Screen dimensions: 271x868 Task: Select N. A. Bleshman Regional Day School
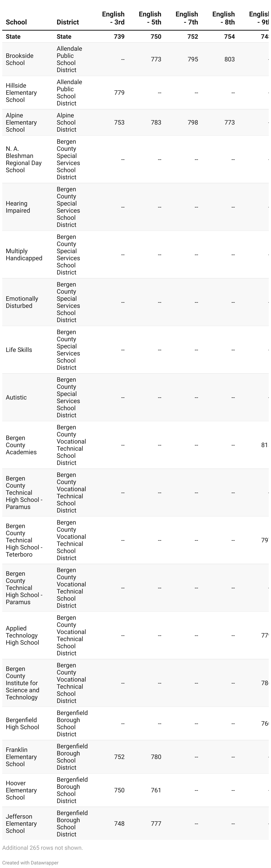[x=24, y=159]
